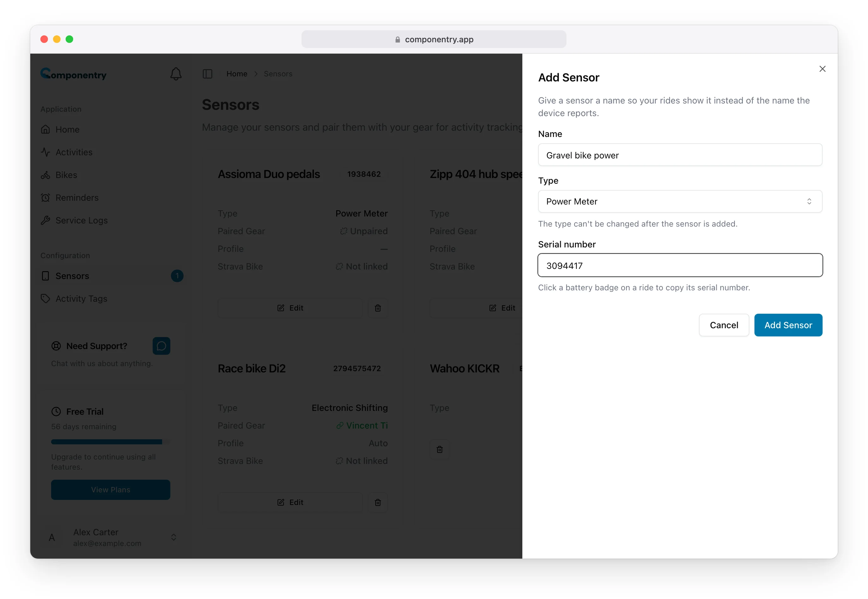Click Electronic Shifting type value
Screen dimensions: 868x599
click(349, 407)
